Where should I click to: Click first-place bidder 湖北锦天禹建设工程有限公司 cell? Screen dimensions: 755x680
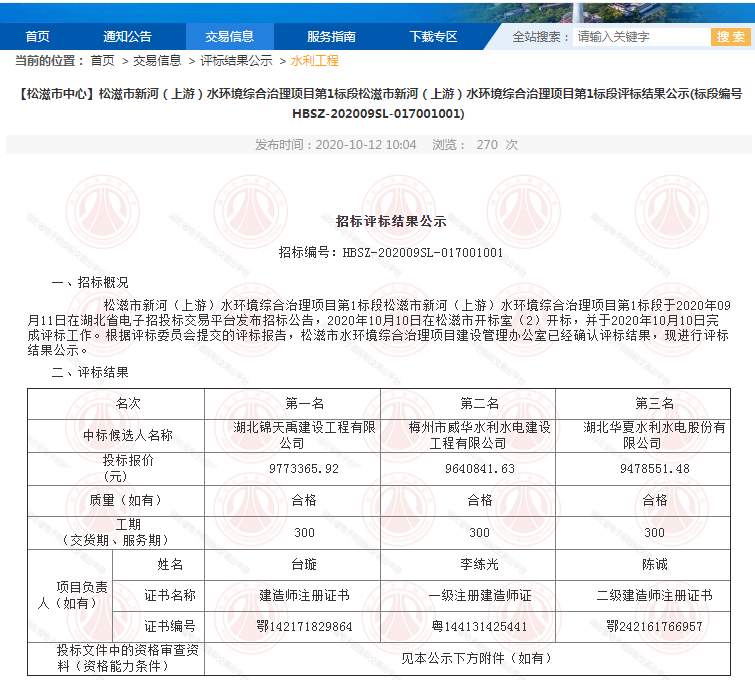point(292,434)
